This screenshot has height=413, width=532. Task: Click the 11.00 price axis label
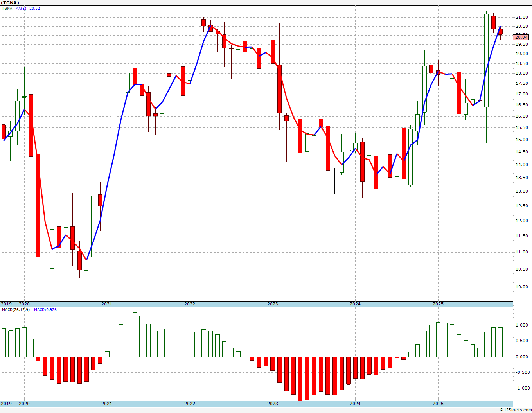coord(521,252)
